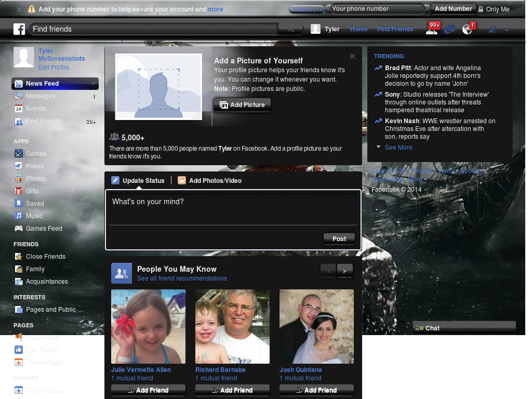Open the friend requests icon with 99+ badge
Image resolution: width=532 pixels, height=399 pixels.
coord(432,29)
